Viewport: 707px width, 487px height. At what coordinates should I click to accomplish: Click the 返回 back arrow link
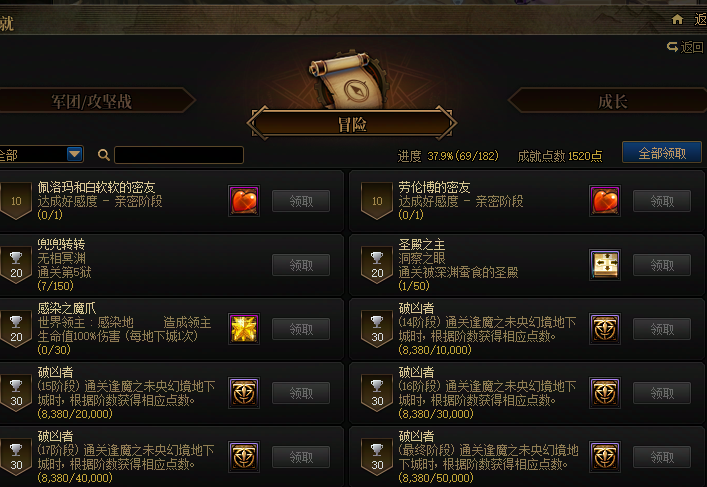click(685, 47)
